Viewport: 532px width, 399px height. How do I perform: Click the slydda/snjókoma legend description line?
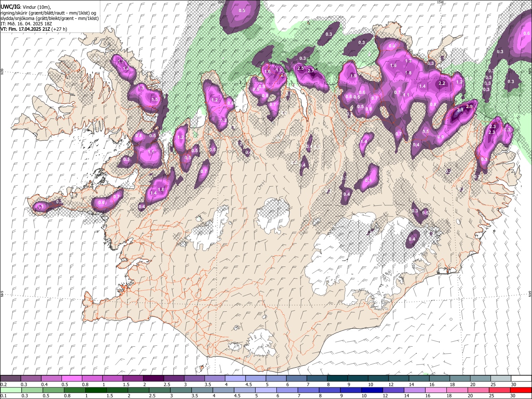(49, 18)
